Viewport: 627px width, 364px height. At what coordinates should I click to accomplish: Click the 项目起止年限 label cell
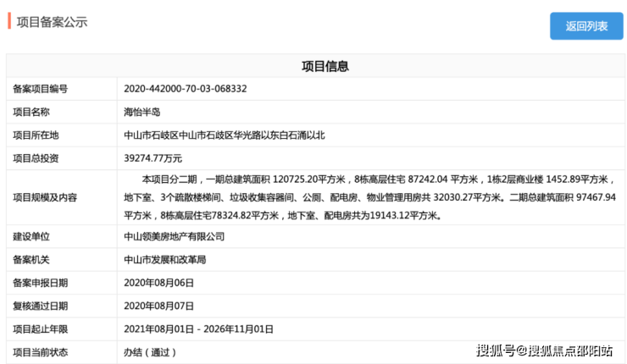pyautogui.click(x=62, y=329)
